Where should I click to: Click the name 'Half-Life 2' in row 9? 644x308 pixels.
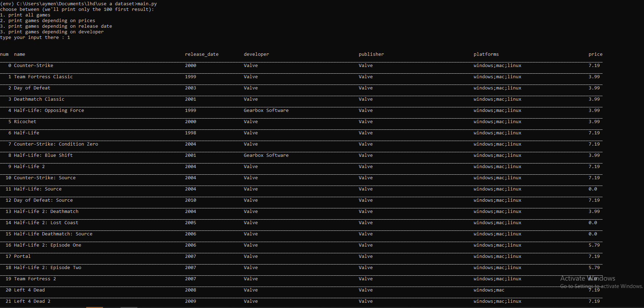(x=29, y=167)
